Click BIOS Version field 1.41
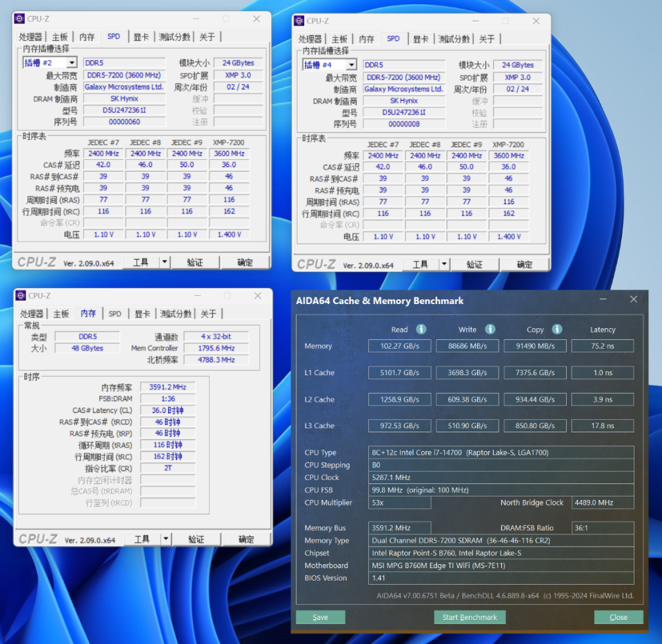The width and height of the screenshot is (662, 644). click(501, 578)
